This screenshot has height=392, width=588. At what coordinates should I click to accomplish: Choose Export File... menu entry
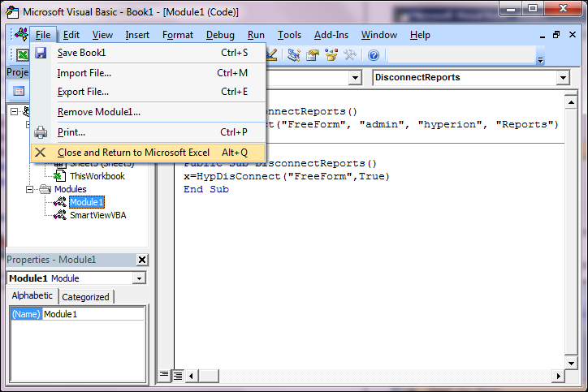click(148, 92)
